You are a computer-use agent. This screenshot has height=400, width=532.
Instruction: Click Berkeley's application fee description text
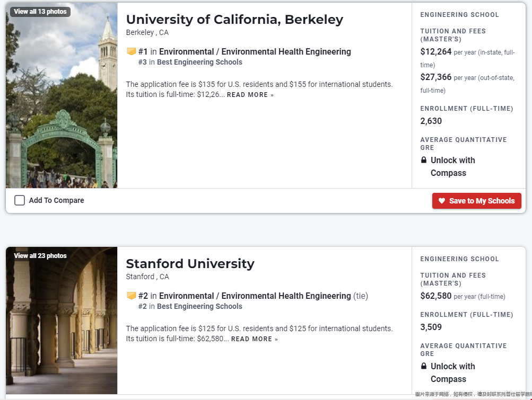click(259, 89)
